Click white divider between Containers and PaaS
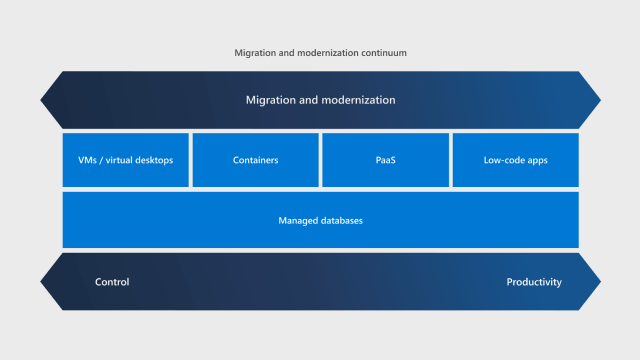Viewport: 640px width, 360px height. (x=321, y=160)
